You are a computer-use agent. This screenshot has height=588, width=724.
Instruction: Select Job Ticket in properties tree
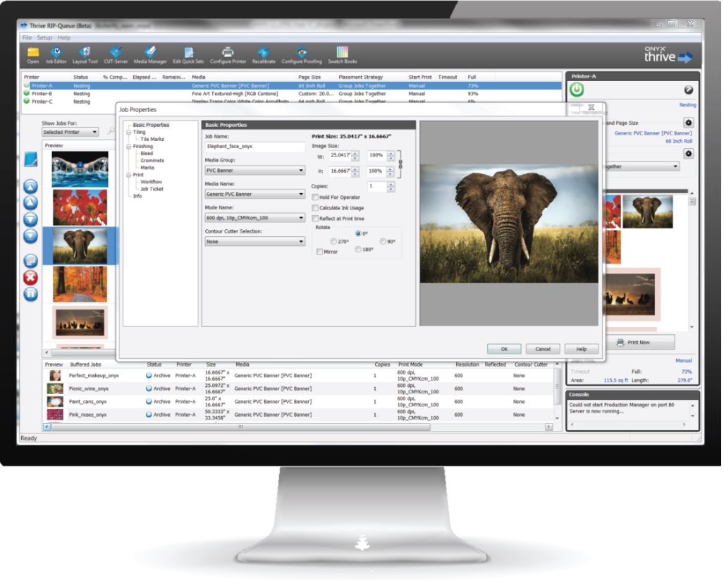[x=152, y=189]
